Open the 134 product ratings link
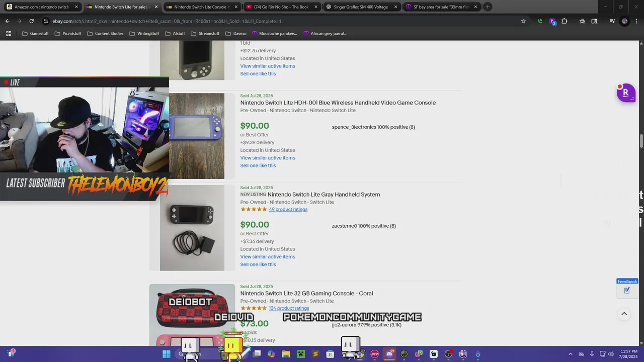The width and height of the screenshot is (644, 362). [x=289, y=308]
